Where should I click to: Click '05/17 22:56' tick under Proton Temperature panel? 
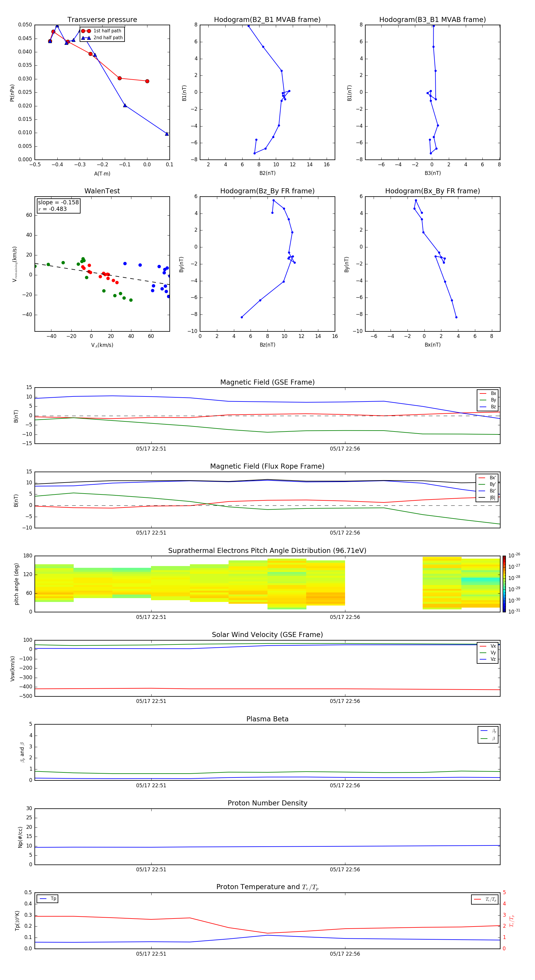click(x=345, y=954)
